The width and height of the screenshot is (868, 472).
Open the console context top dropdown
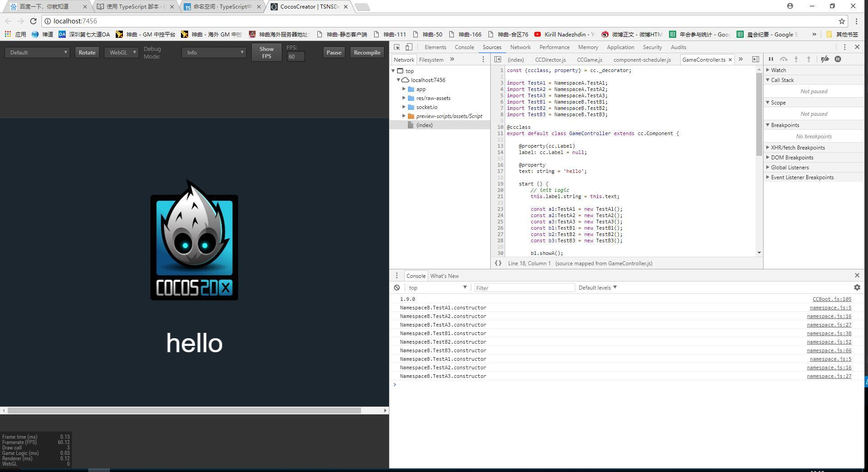pos(438,288)
